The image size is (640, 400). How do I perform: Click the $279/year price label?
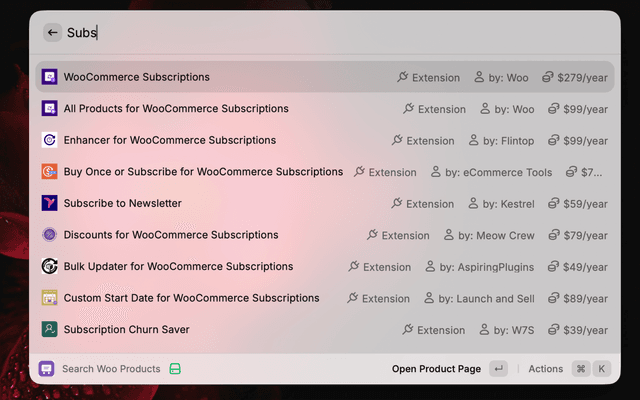[x=581, y=77]
